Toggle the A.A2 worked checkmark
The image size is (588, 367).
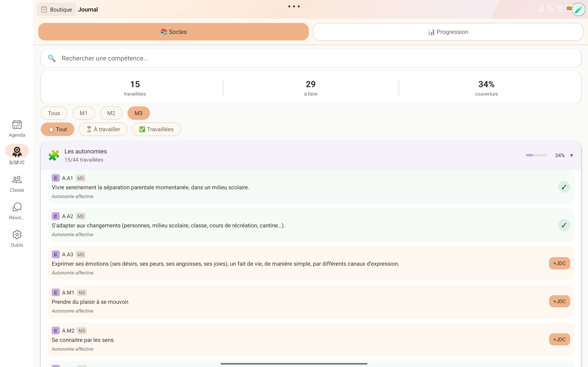click(564, 225)
